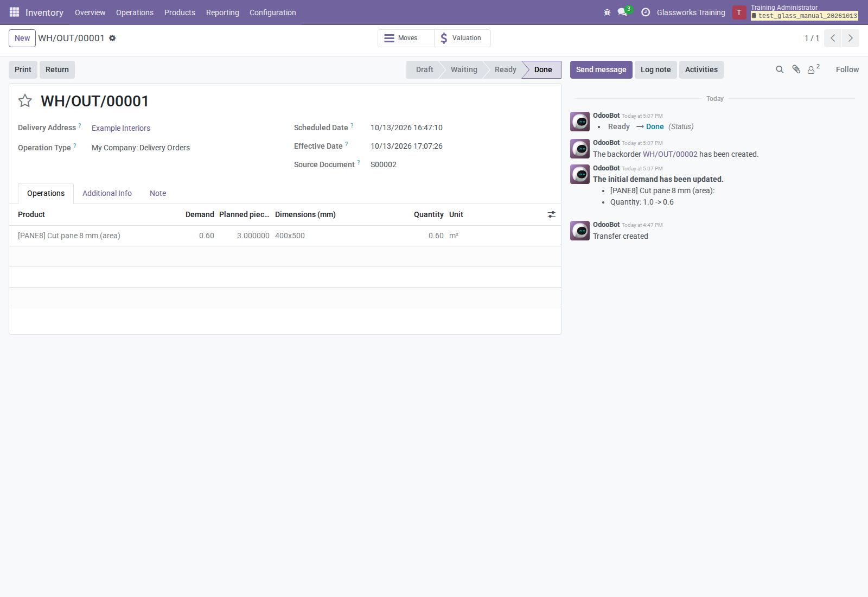
Task: Click the Return button
Action: tap(57, 69)
